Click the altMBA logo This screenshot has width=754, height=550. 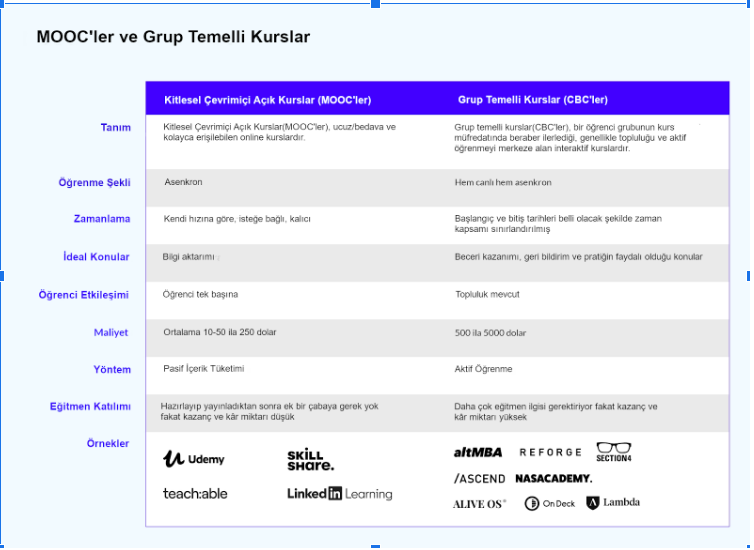(478, 452)
